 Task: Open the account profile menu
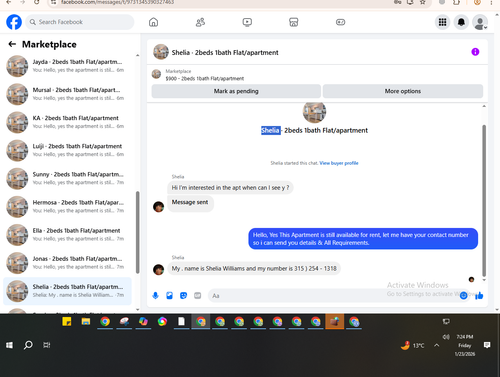click(x=480, y=22)
